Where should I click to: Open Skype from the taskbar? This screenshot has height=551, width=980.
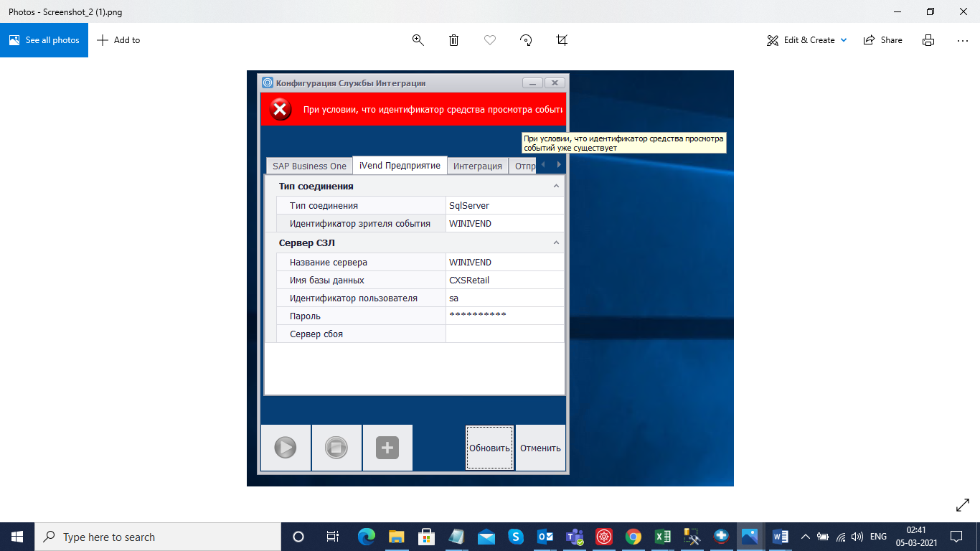click(515, 537)
